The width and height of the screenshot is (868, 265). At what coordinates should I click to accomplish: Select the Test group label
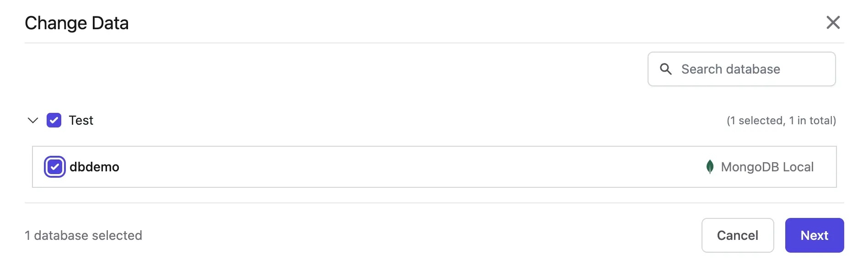[81, 120]
